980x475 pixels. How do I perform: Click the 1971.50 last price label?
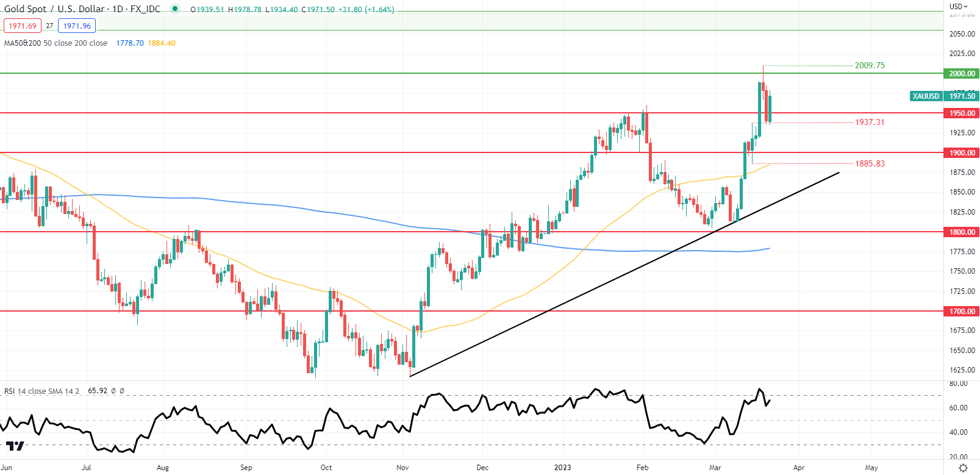click(962, 96)
